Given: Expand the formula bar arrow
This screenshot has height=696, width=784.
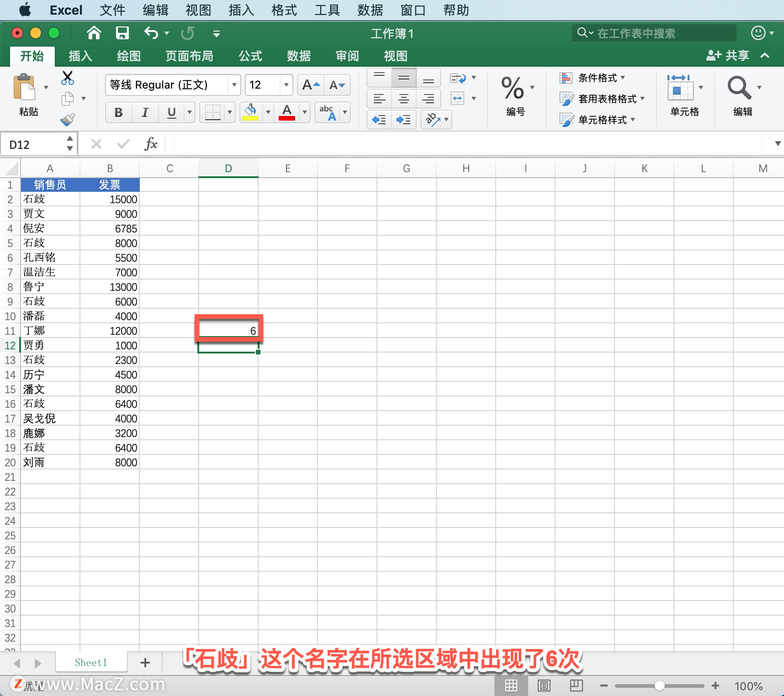Looking at the screenshot, I should tap(778, 143).
